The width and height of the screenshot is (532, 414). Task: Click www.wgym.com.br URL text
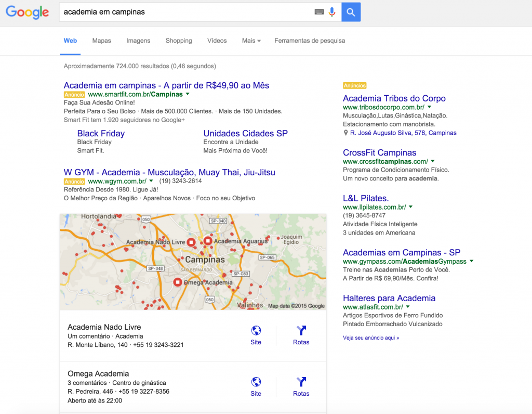click(117, 181)
